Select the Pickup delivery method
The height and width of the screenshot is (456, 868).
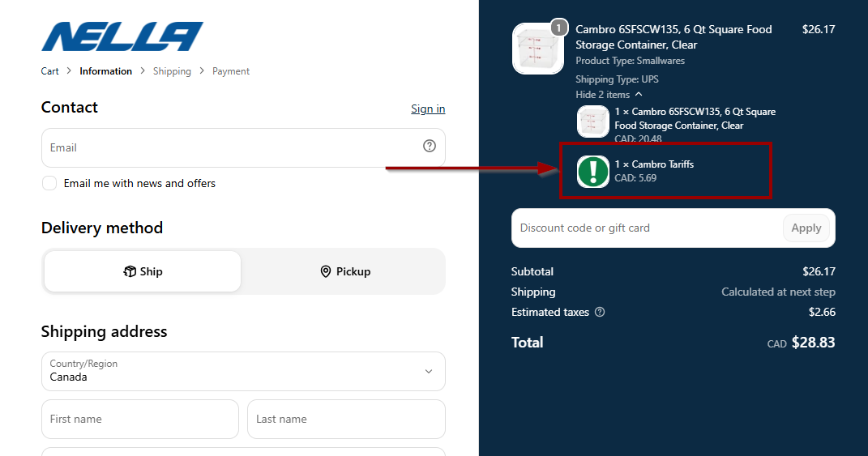click(x=345, y=271)
